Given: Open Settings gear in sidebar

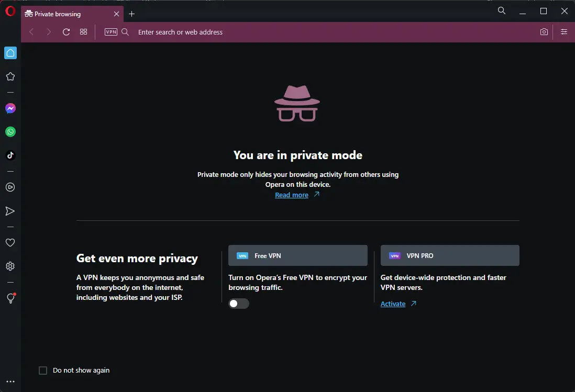Looking at the screenshot, I should pos(10,266).
